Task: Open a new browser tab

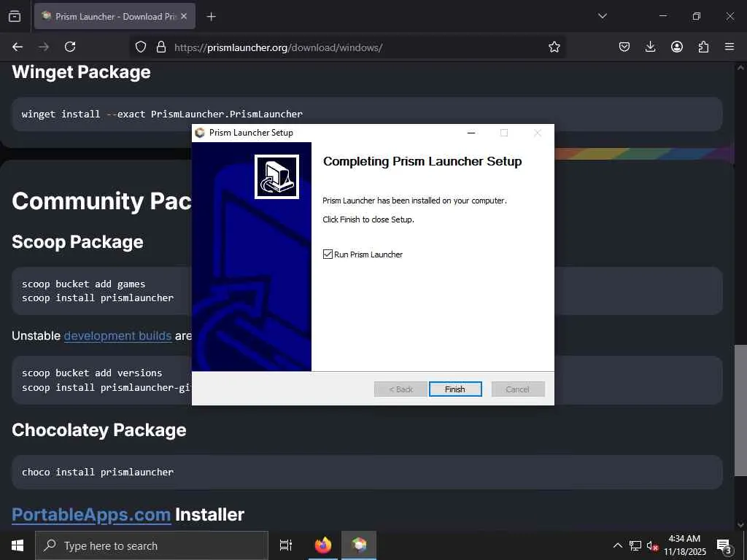Action: pos(211,17)
